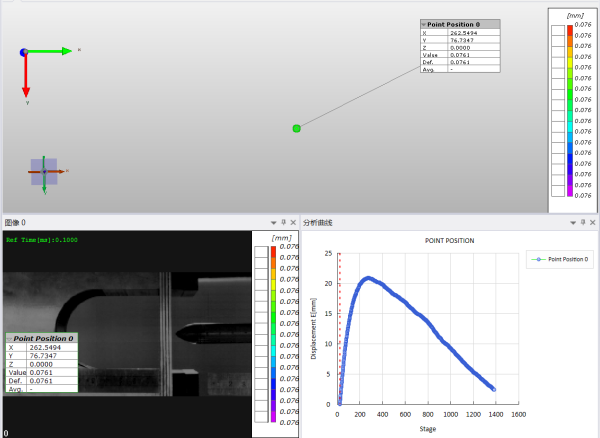Activate the 图像 0 panel title
Viewport: 600px width, 438px height.
pos(16,223)
